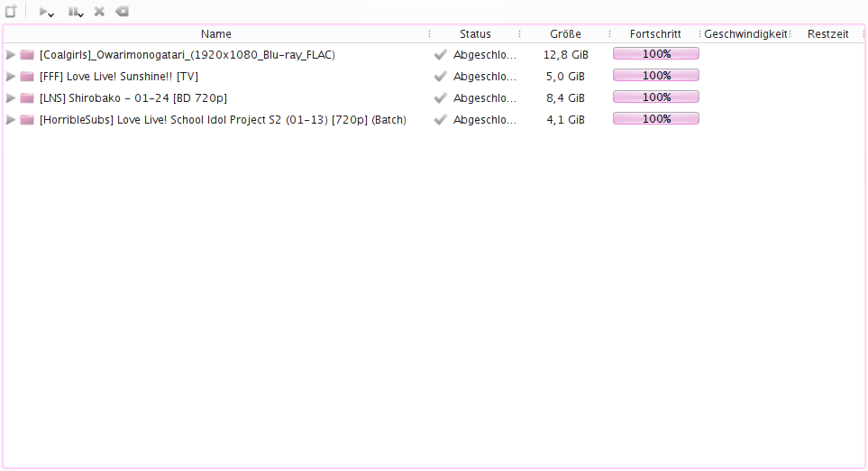Screen dimensions: 868x471
Task: Click the '4,1 GiB' size cell
Action: point(566,120)
